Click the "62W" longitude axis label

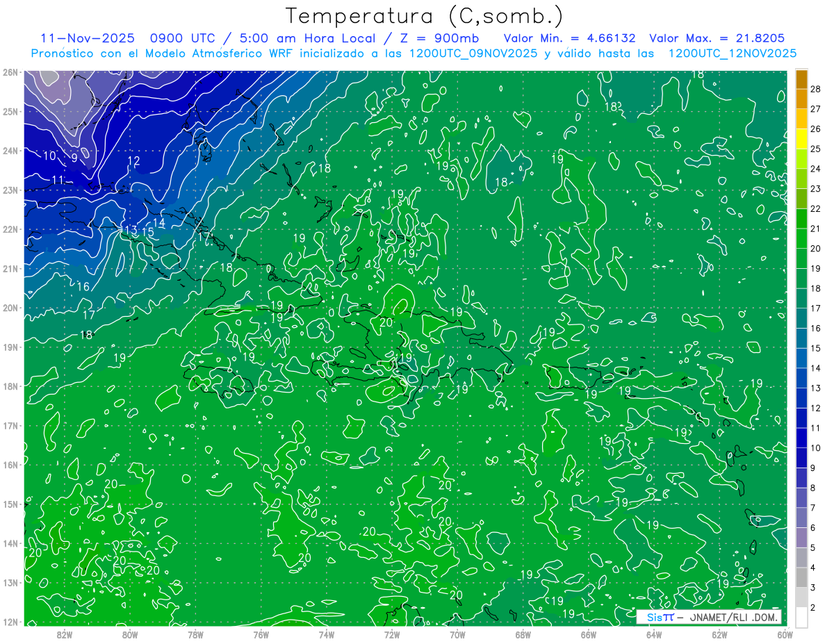719,634
